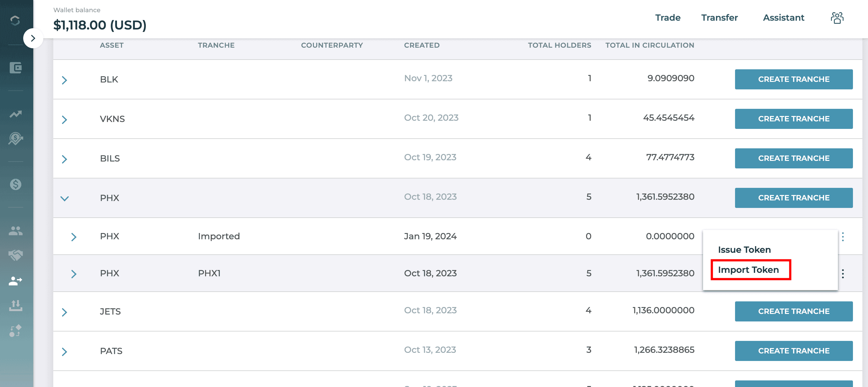Open the Trade menu
The image size is (868, 387).
[668, 18]
